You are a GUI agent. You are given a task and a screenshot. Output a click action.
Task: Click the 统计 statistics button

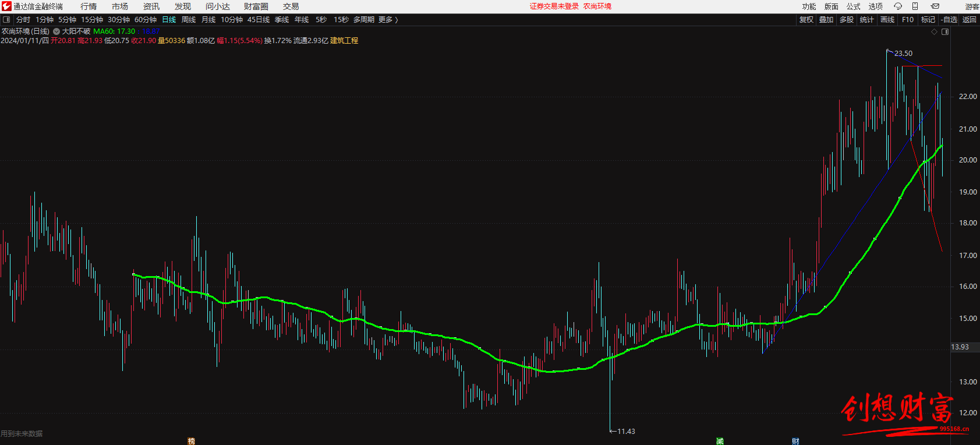point(867,20)
